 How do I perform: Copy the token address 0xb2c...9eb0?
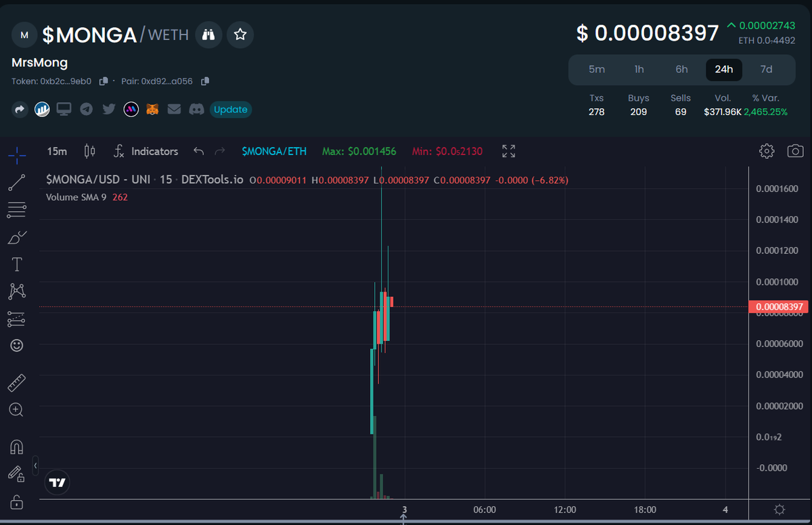click(x=104, y=81)
